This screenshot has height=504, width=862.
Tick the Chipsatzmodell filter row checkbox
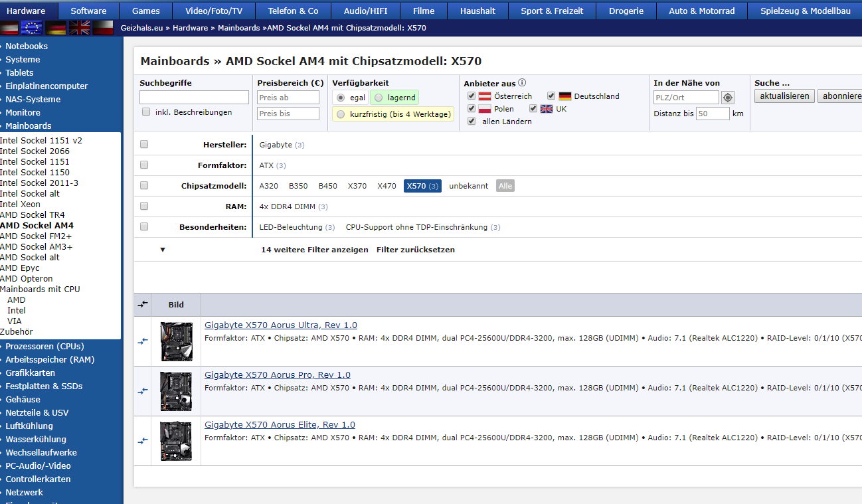point(144,185)
